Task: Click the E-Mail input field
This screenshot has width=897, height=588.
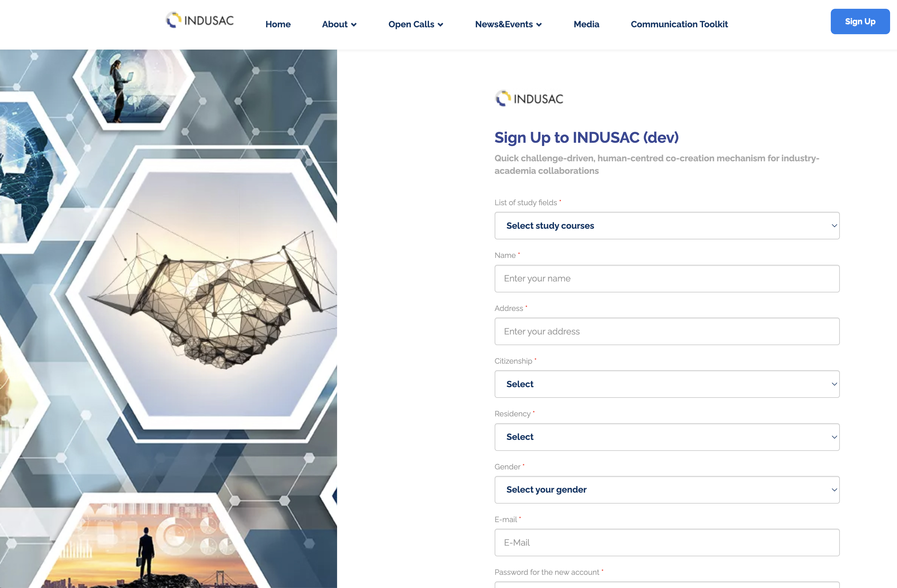Action: click(666, 543)
